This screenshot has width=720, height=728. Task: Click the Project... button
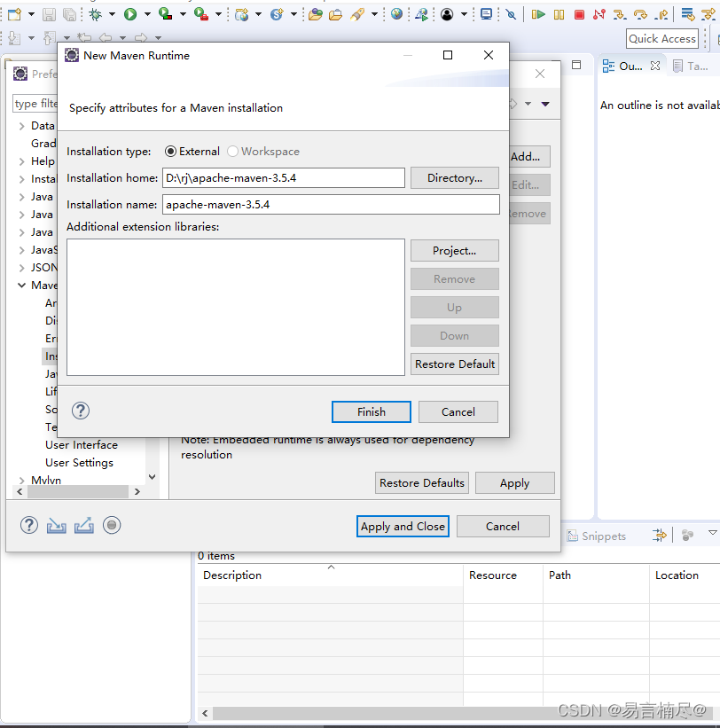tap(455, 251)
